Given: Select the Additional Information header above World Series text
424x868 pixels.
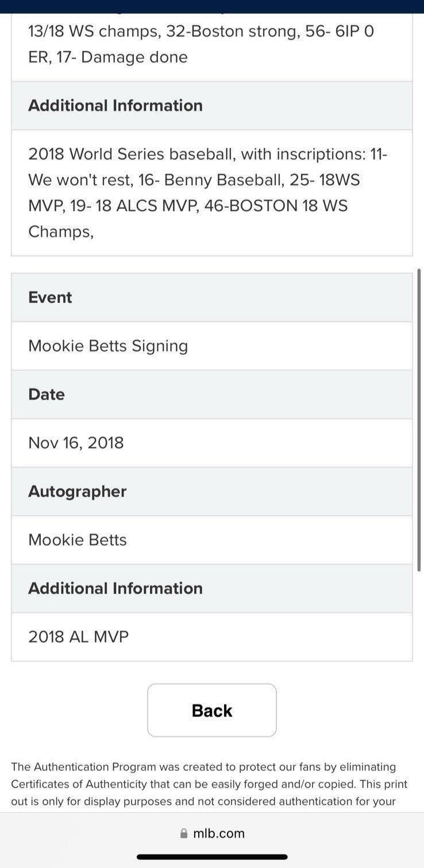Looking at the screenshot, I should tap(211, 106).
